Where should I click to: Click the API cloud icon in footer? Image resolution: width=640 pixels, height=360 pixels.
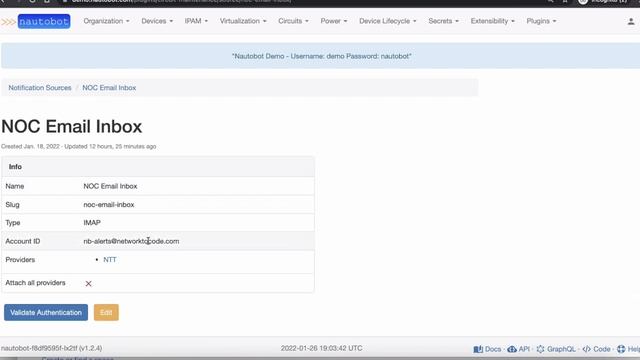click(512, 349)
